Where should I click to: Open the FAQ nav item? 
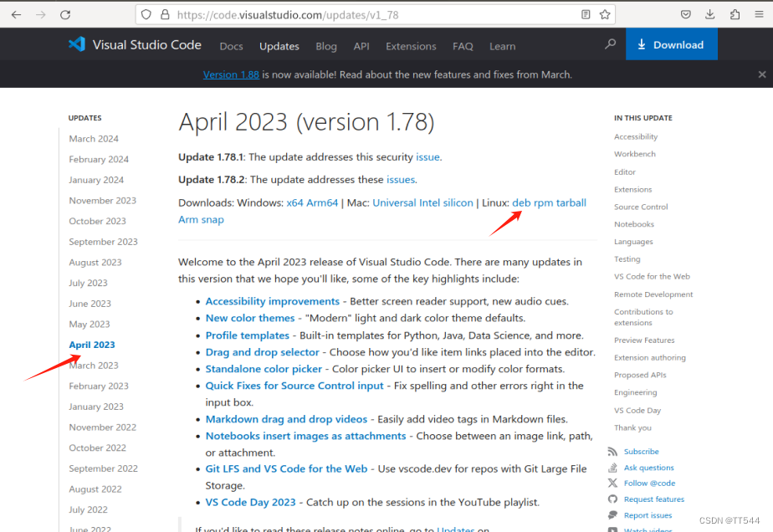[x=463, y=46]
